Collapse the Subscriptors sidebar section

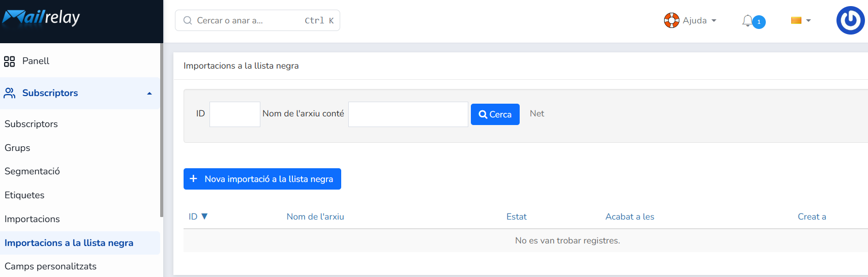coord(149,94)
